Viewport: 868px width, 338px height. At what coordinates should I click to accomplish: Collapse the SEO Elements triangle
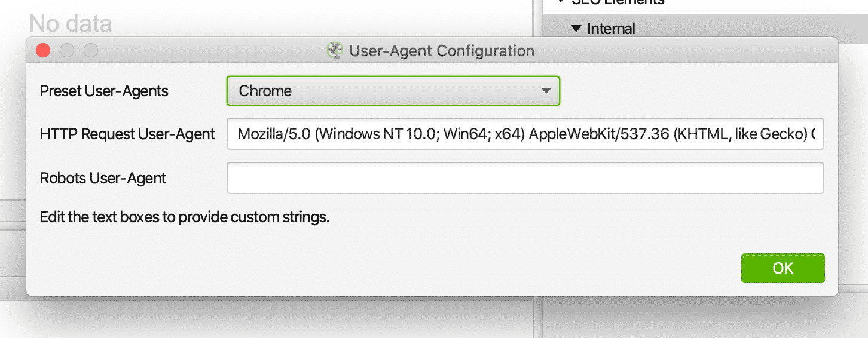560,2
